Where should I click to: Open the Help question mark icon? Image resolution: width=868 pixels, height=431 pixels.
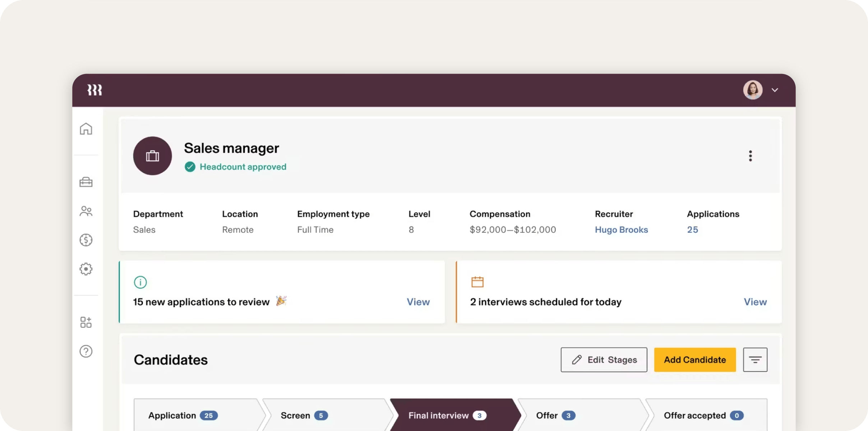tap(86, 351)
